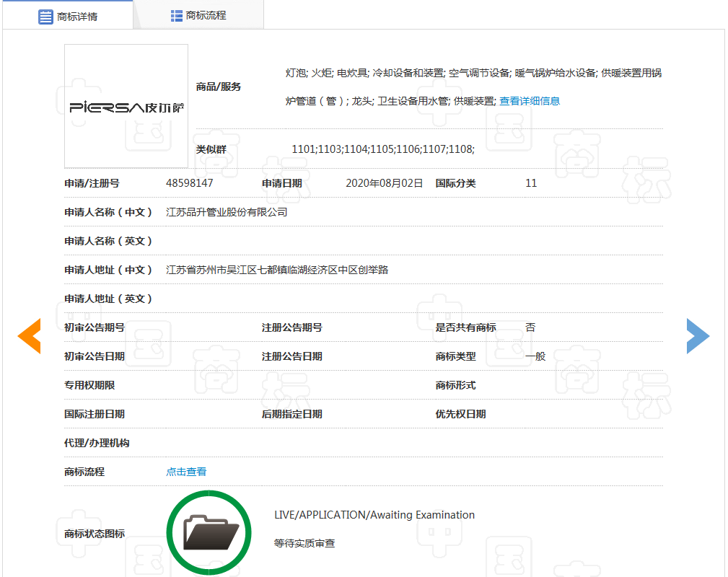728x577 pixels.
Task: Click the 申请/注册号 label
Action: click(x=92, y=183)
